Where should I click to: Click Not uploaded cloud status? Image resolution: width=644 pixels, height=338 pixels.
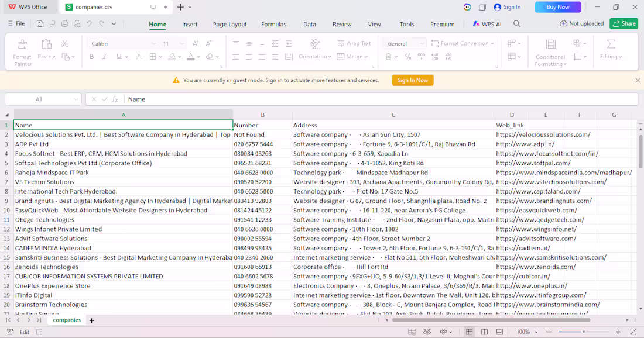pyautogui.click(x=581, y=24)
